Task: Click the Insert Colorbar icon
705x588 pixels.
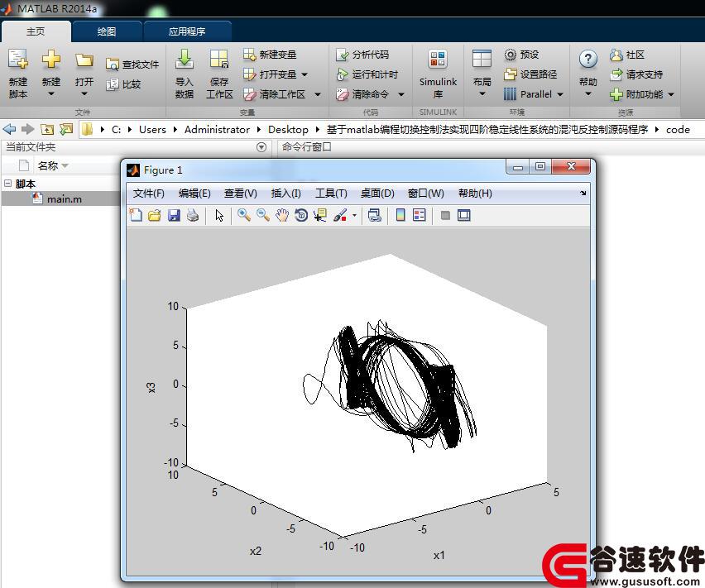Action: click(x=400, y=215)
